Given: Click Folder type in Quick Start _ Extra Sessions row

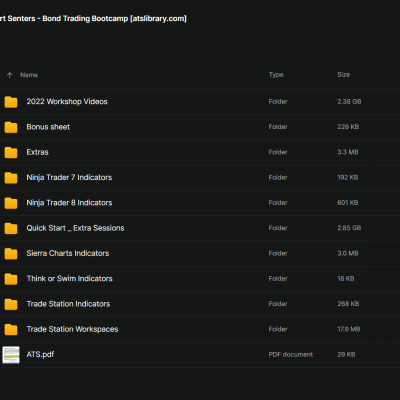Looking at the screenshot, I should 278,228.
